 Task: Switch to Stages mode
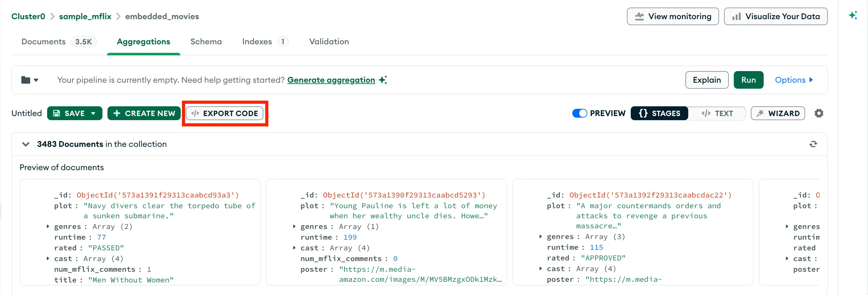coord(659,113)
